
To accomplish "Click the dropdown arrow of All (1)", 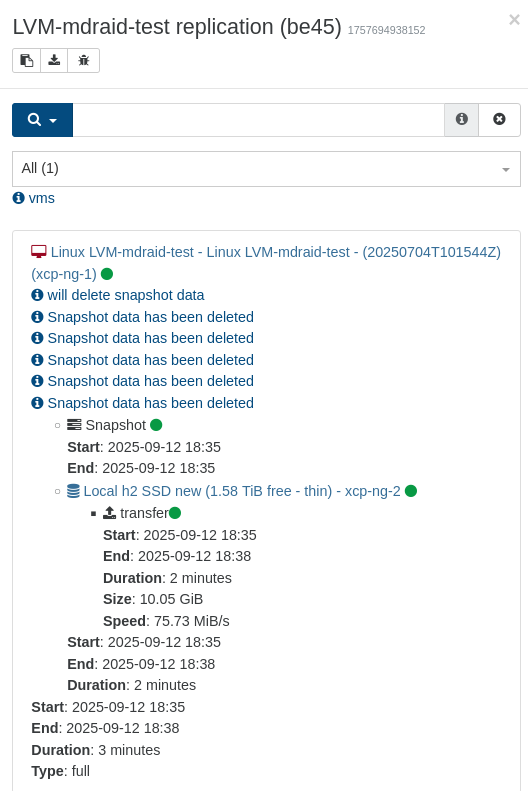I will 506,170.
